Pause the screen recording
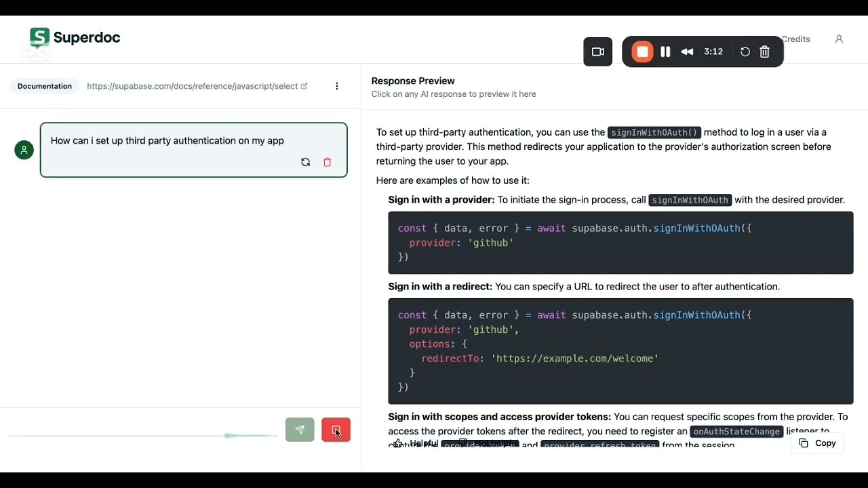This screenshot has height=488, width=868. (x=665, y=52)
